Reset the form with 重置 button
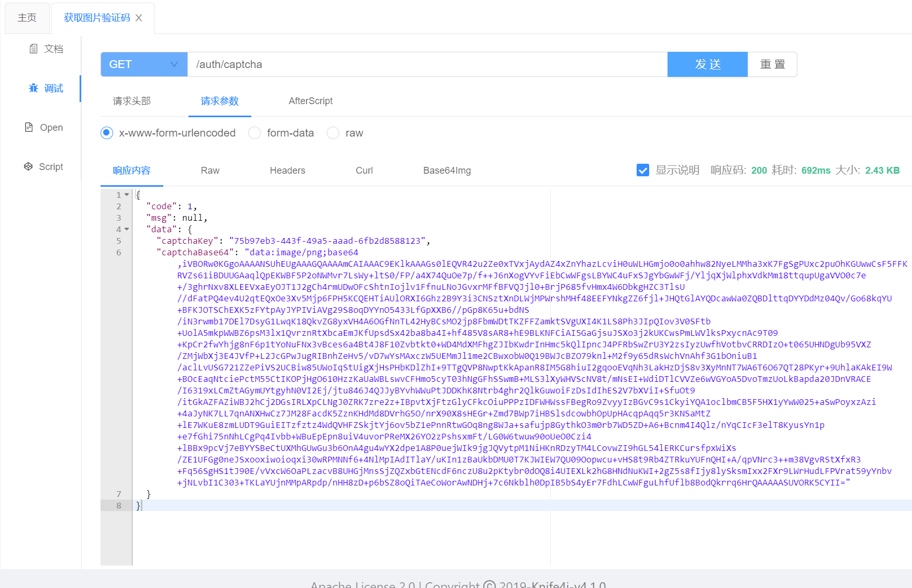 coord(772,64)
